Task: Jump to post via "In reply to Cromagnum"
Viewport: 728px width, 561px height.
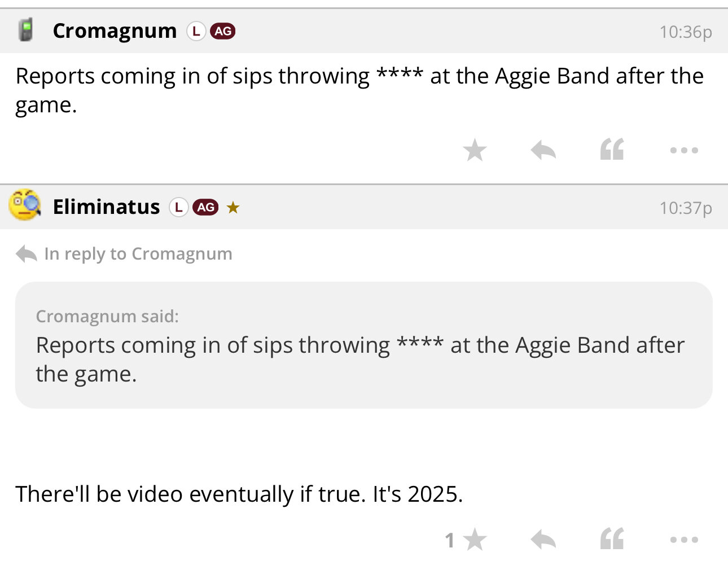Action: coord(138,254)
